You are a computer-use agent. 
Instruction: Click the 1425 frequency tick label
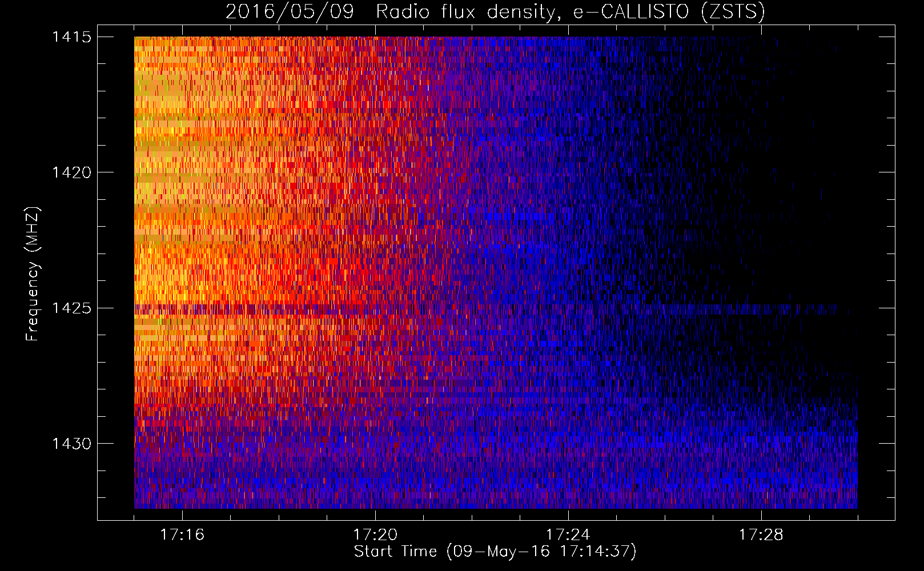tap(72, 308)
